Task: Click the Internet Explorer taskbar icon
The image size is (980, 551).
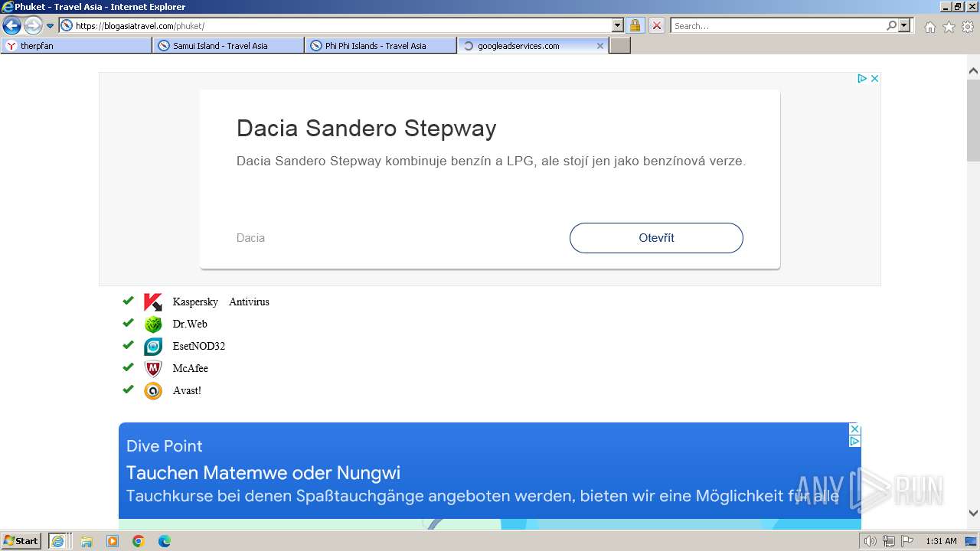Action: [x=59, y=541]
